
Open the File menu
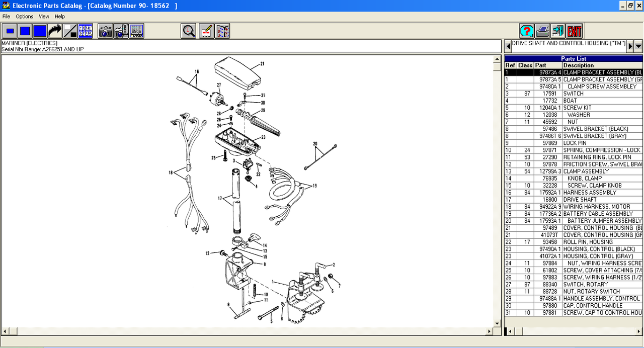tap(6, 17)
